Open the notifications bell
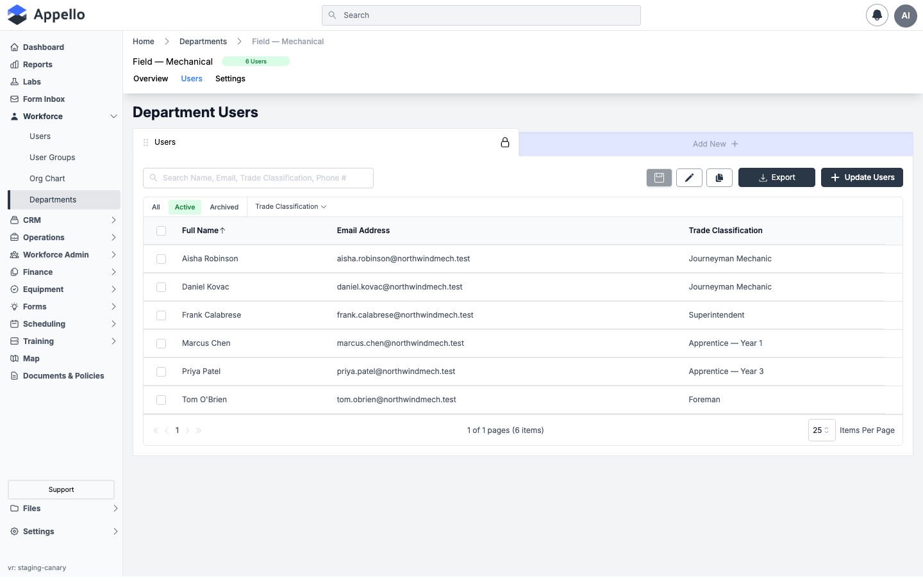The width and height of the screenshot is (923, 588). [877, 15]
